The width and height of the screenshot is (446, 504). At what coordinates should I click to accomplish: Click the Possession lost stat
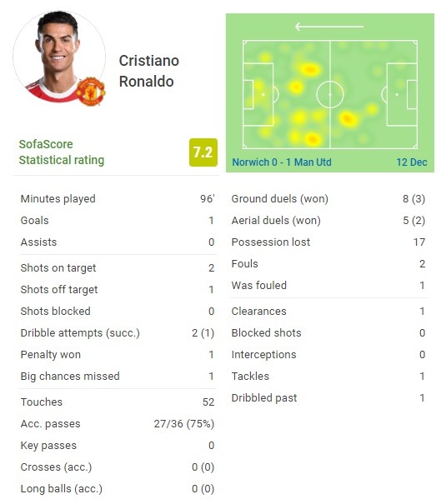328,242
